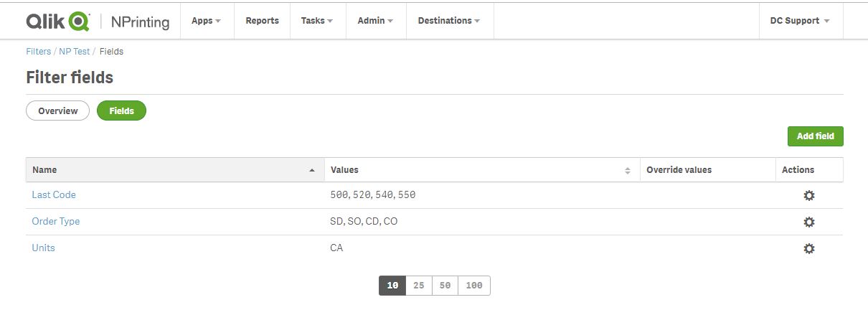Open gear actions for Units row
868x310 pixels.
(x=808, y=249)
